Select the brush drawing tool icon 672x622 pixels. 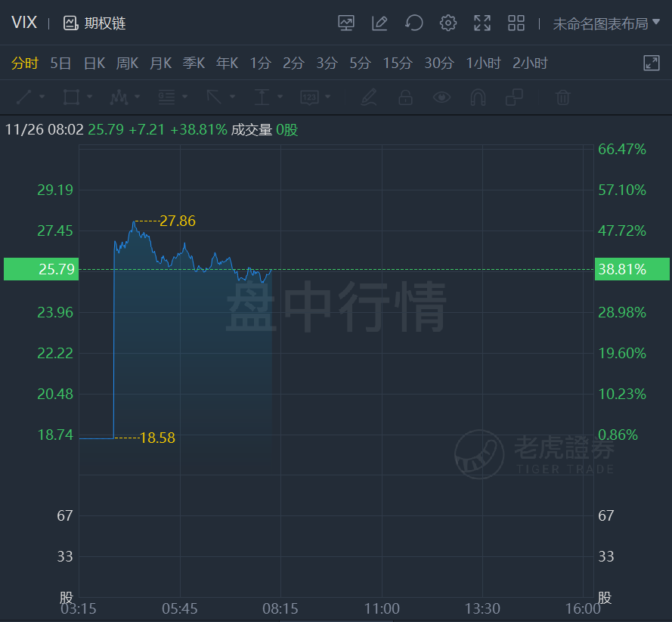(x=368, y=97)
